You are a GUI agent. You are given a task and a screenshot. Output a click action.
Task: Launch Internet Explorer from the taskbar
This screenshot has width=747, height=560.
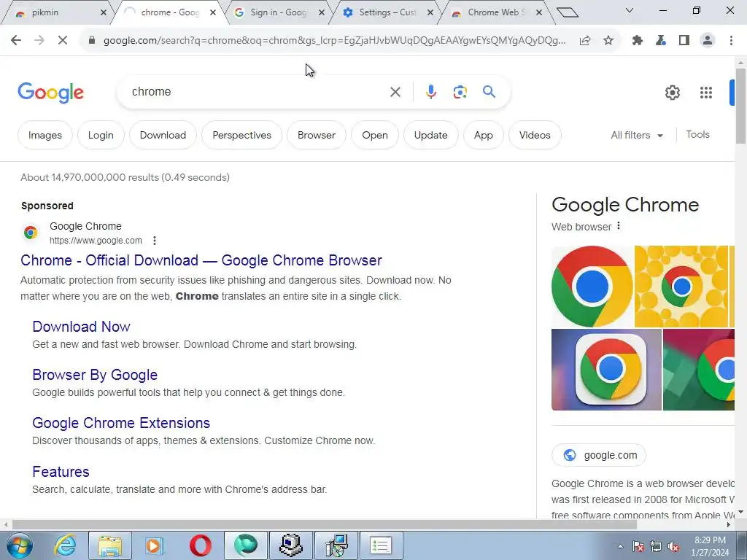pos(65,545)
